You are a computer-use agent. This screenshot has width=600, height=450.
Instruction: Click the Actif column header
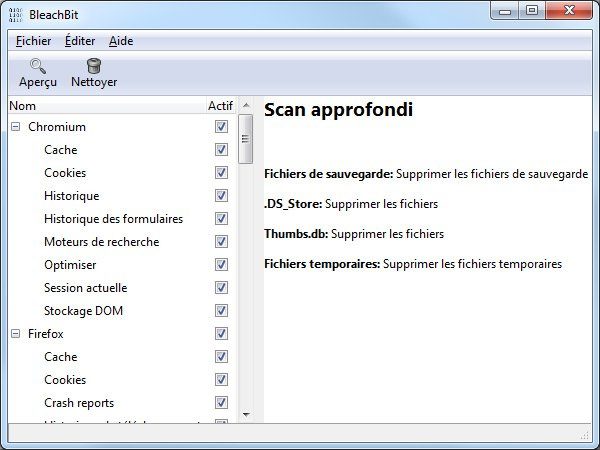[221, 106]
